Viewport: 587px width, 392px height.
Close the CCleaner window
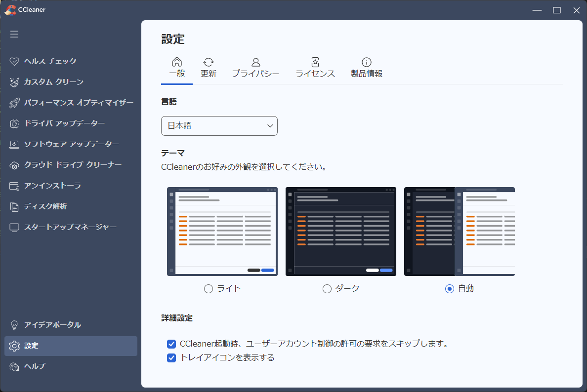click(x=577, y=10)
